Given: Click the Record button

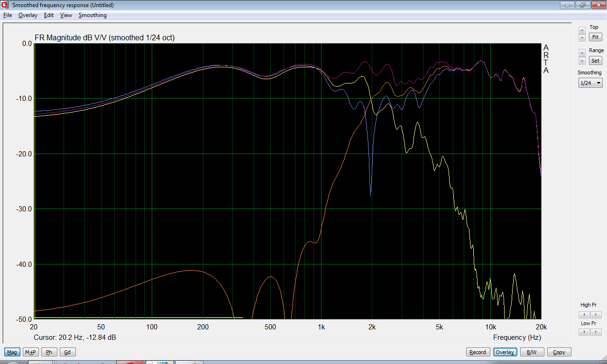Looking at the screenshot, I should pos(478,352).
